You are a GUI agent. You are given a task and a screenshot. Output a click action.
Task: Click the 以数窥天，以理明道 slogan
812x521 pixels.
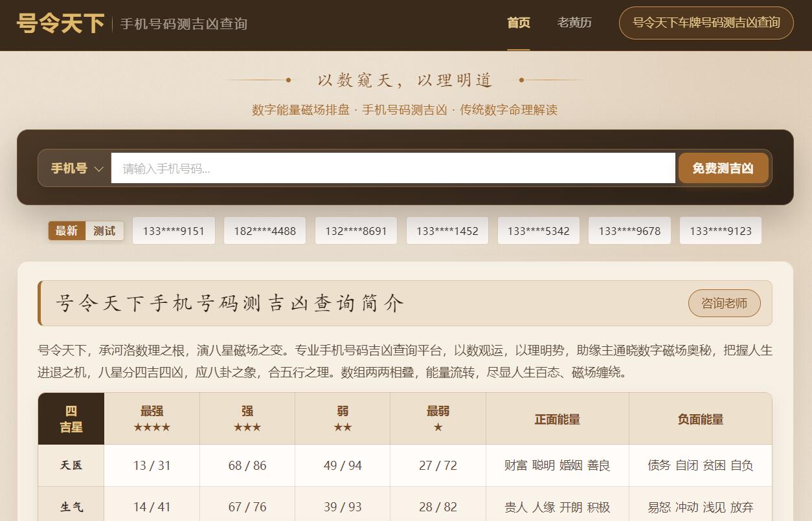tap(405, 80)
